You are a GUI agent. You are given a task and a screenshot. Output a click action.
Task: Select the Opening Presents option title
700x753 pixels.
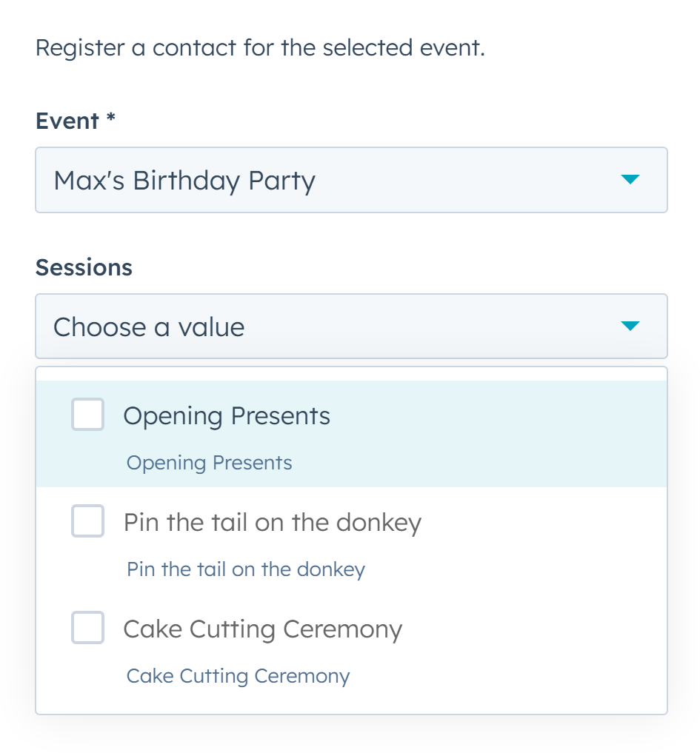227,415
